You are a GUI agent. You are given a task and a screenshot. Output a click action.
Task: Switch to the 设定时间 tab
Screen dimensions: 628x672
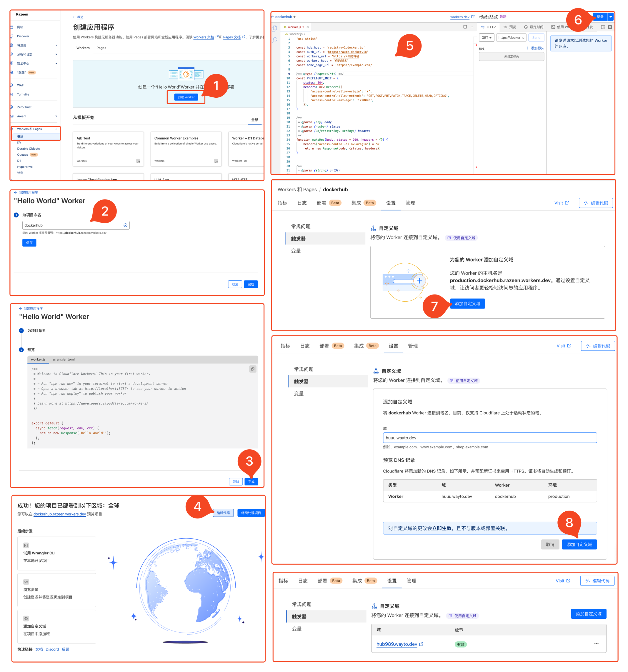point(534,27)
